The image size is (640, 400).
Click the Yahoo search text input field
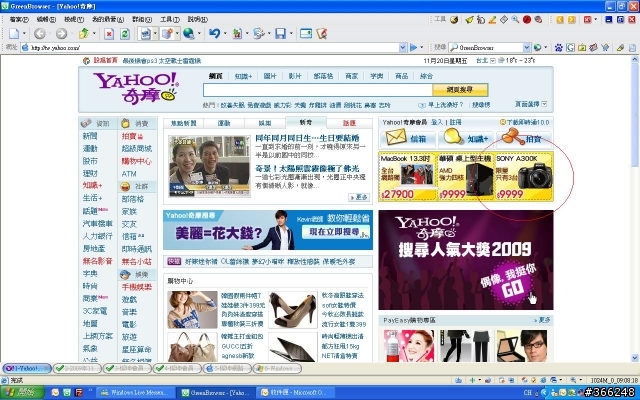click(318, 90)
